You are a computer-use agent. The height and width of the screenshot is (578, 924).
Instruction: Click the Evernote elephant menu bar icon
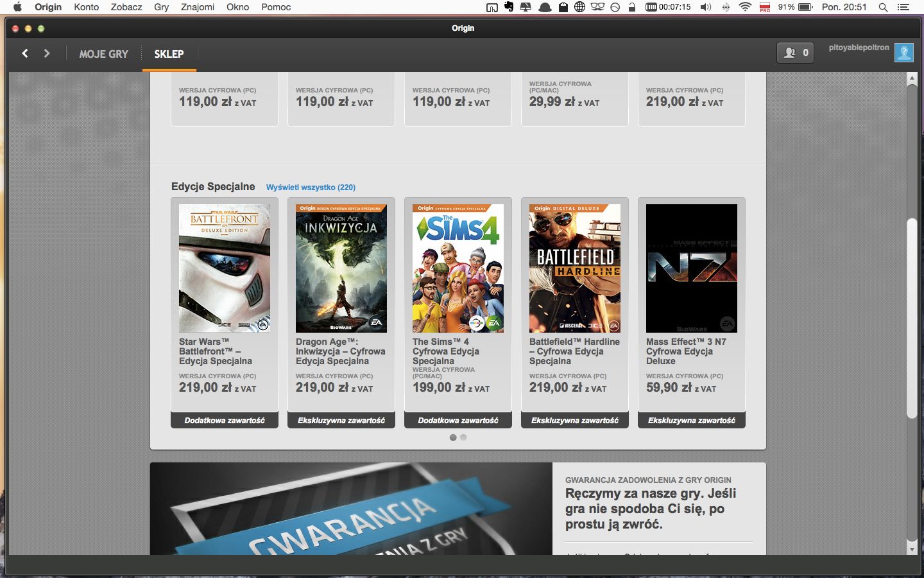pos(509,7)
